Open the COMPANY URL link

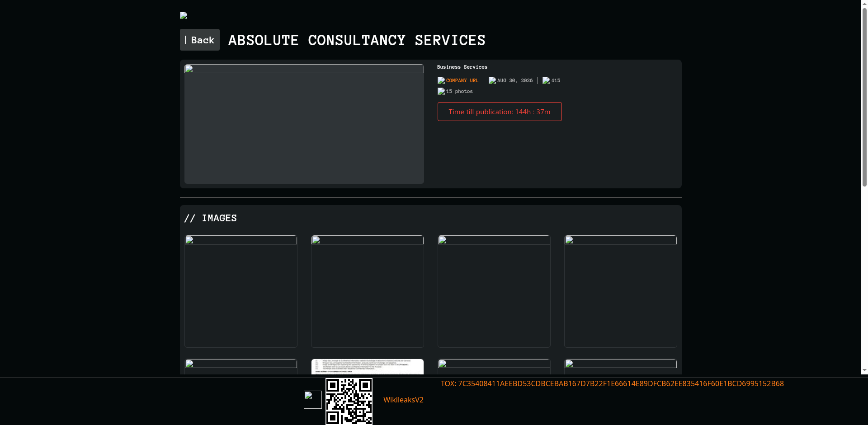click(462, 80)
